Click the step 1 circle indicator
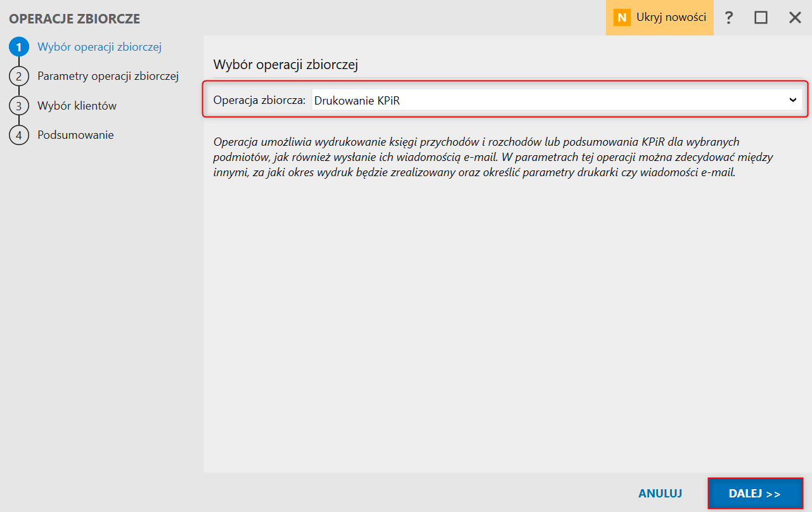 [19, 47]
